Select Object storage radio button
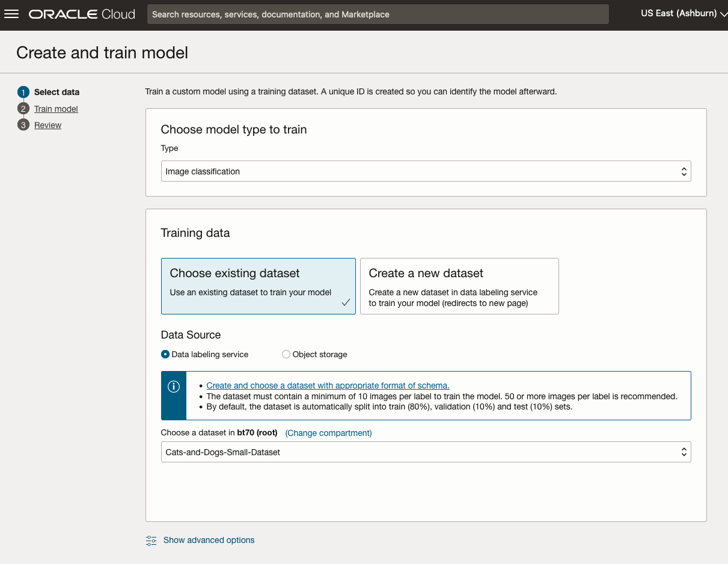 coord(286,355)
